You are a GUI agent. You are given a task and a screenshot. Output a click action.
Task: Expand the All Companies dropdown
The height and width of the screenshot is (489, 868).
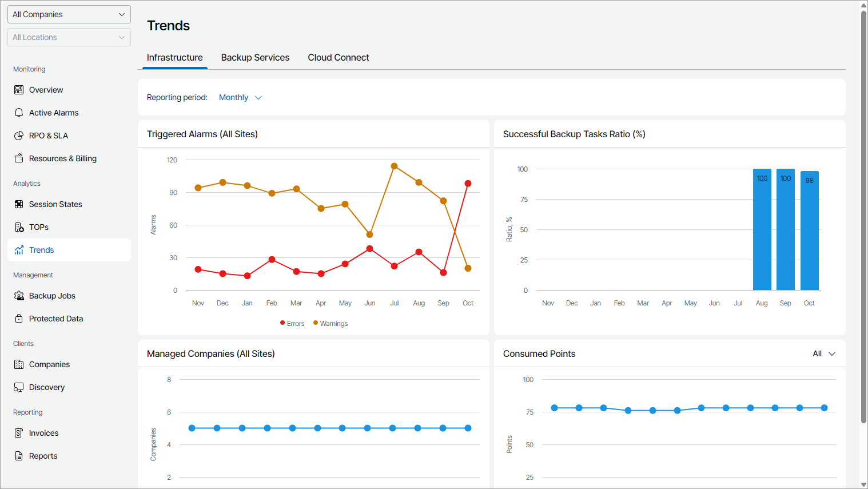point(69,14)
